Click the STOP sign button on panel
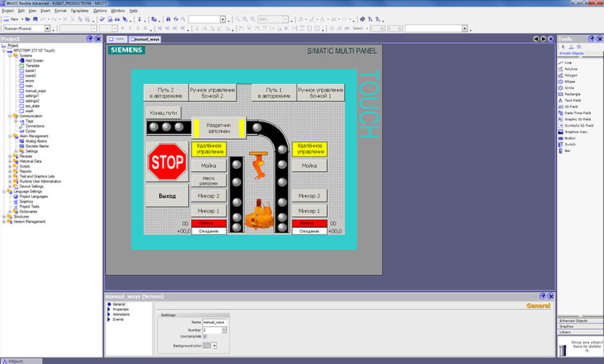This screenshot has height=364, width=604. pos(167,162)
